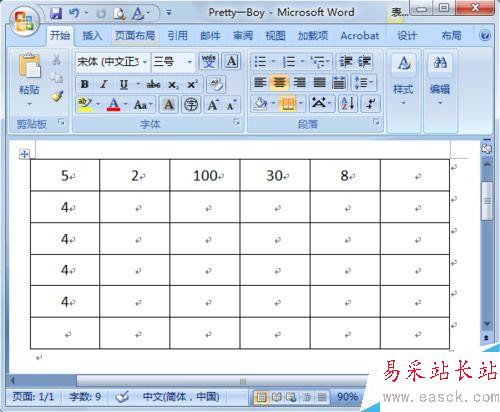Clear formatting with the eraser icon
The image size is (500, 412).
point(216,84)
